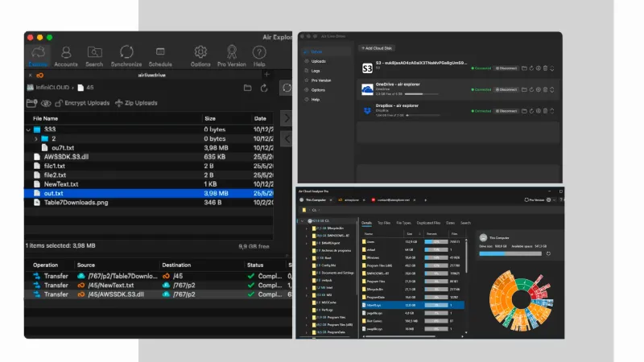Expand the Intel folder in the Analyzer tree

tap(307, 288)
